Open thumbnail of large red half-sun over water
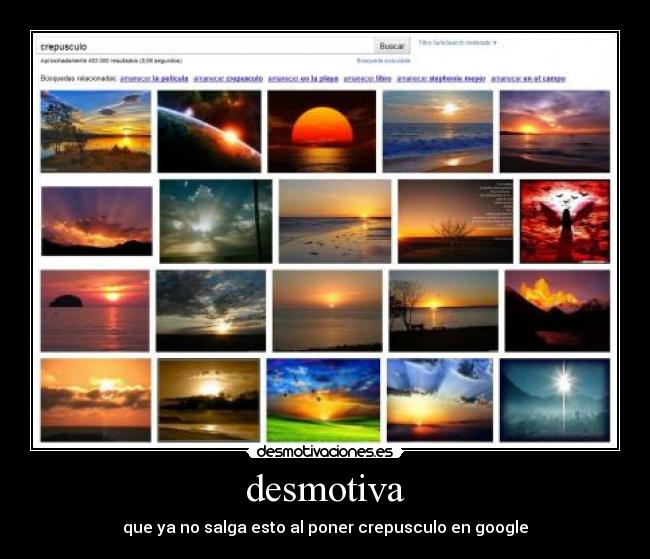 (x=322, y=131)
